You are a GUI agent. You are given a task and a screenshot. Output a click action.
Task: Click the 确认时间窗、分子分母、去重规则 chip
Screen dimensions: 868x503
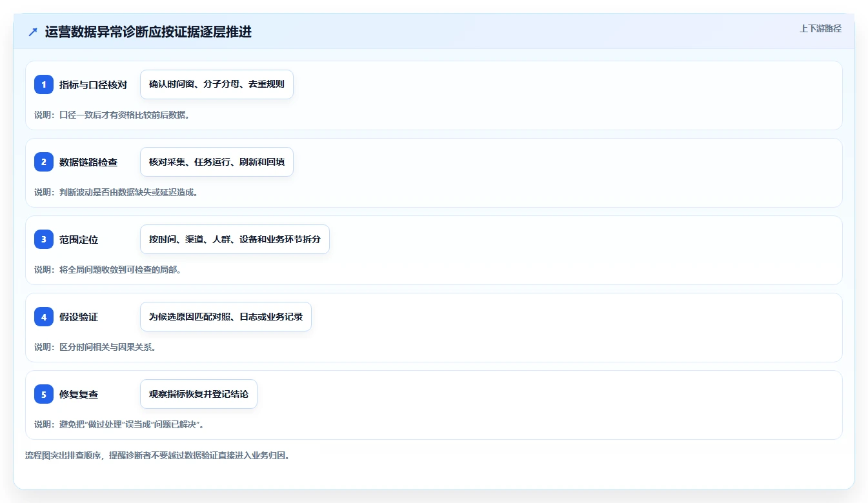217,84
